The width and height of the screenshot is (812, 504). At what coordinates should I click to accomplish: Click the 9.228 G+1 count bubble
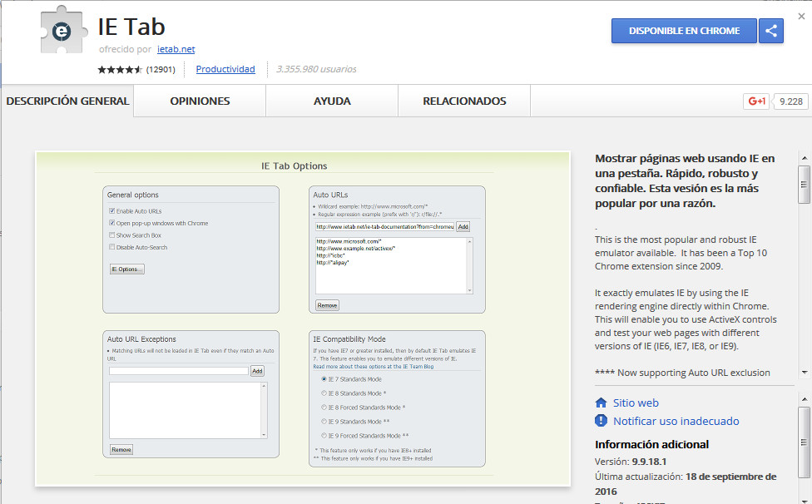pyautogui.click(x=790, y=101)
